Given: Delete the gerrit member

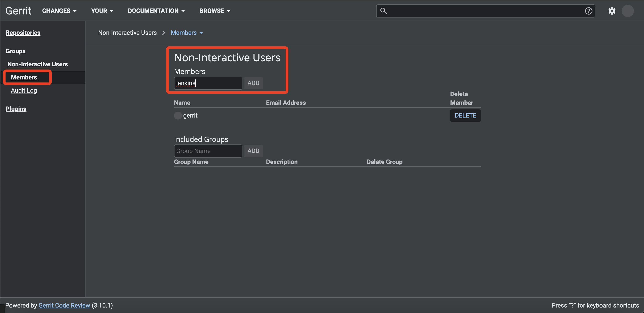Looking at the screenshot, I should pos(465,116).
